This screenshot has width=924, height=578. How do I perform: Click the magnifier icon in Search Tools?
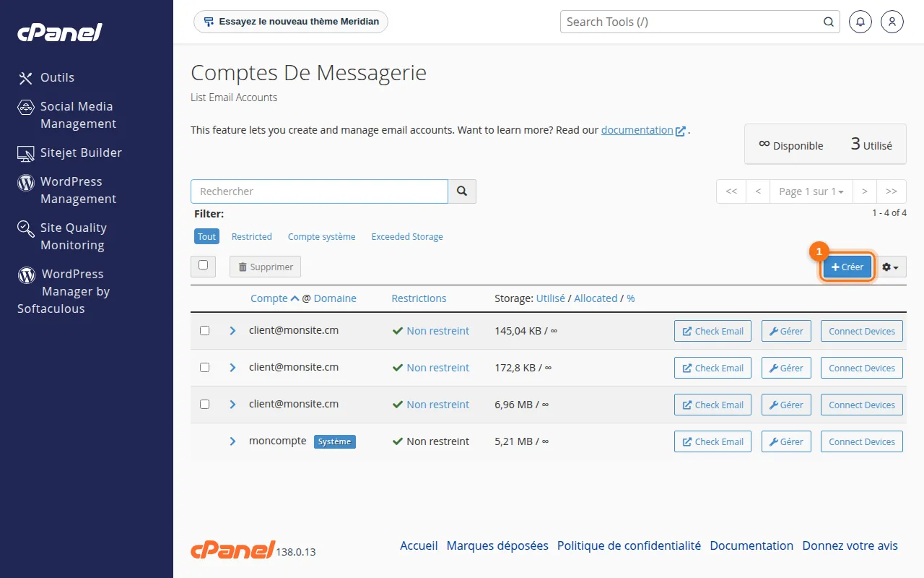coord(829,22)
